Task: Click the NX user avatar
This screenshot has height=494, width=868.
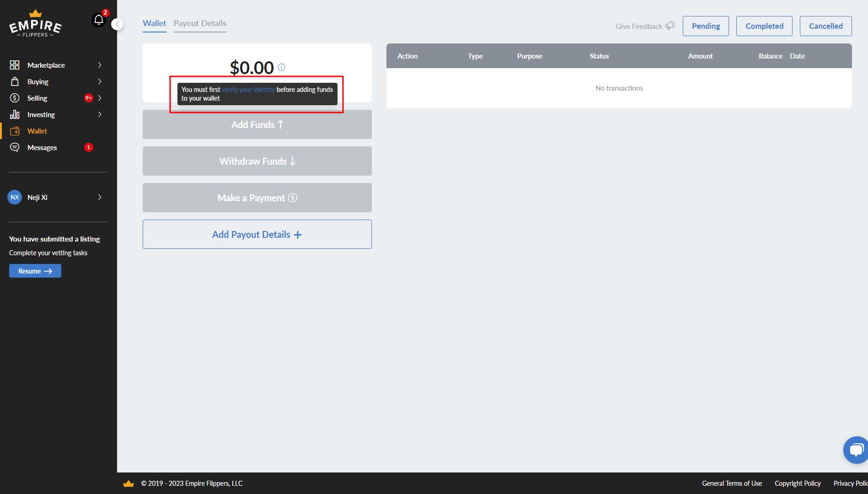Action: [15, 197]
